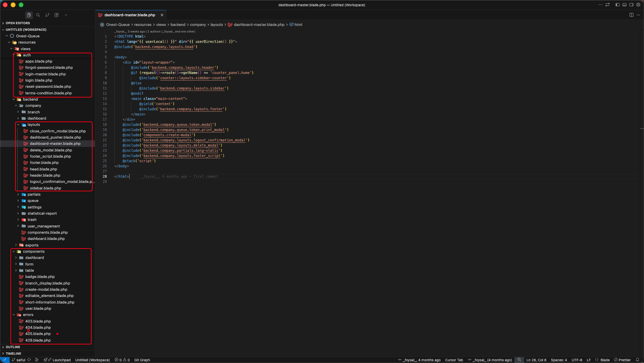This screenshot has width=644, height=363.
Task: Collapse the layouts folder
Action: pyautogui.click(x=34, y=125)
